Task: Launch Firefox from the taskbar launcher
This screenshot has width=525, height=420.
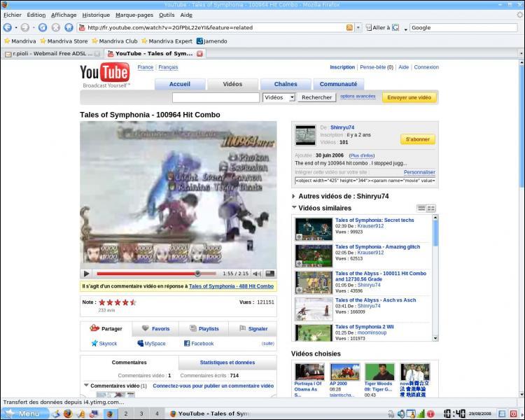Action: pyautogui.click(x=68, y=414)
